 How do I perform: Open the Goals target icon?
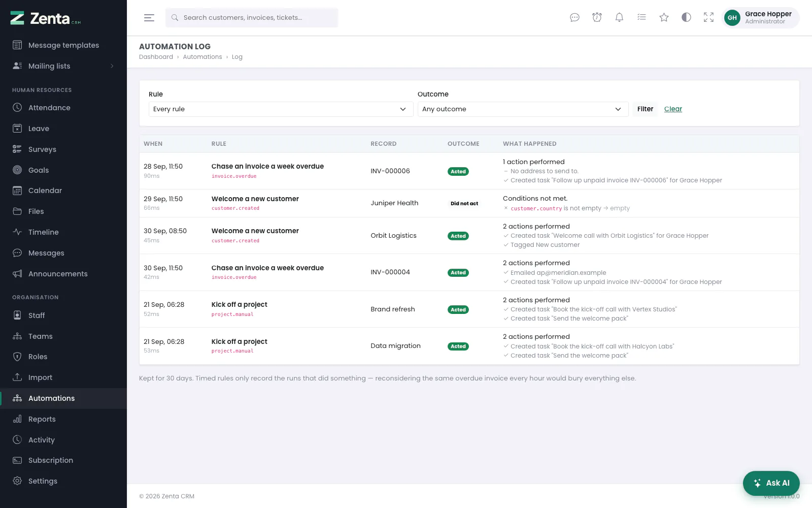click(x=17, y=170)
